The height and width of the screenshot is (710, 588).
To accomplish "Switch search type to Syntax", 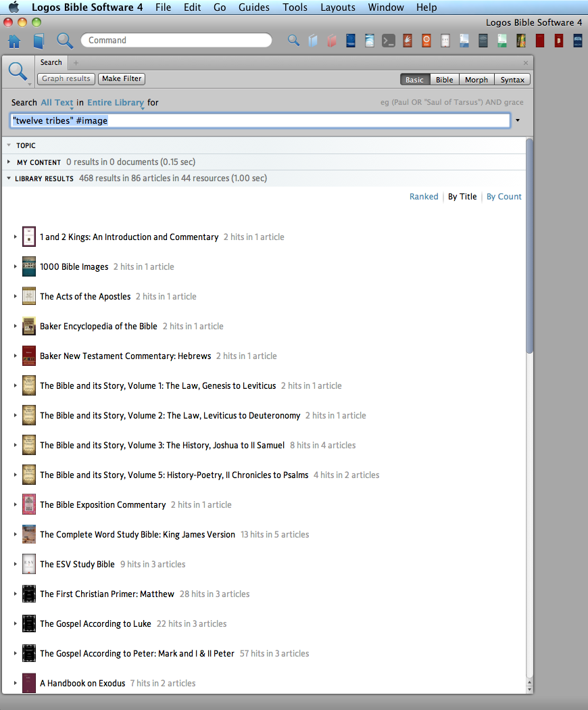I will pos(512,80).
